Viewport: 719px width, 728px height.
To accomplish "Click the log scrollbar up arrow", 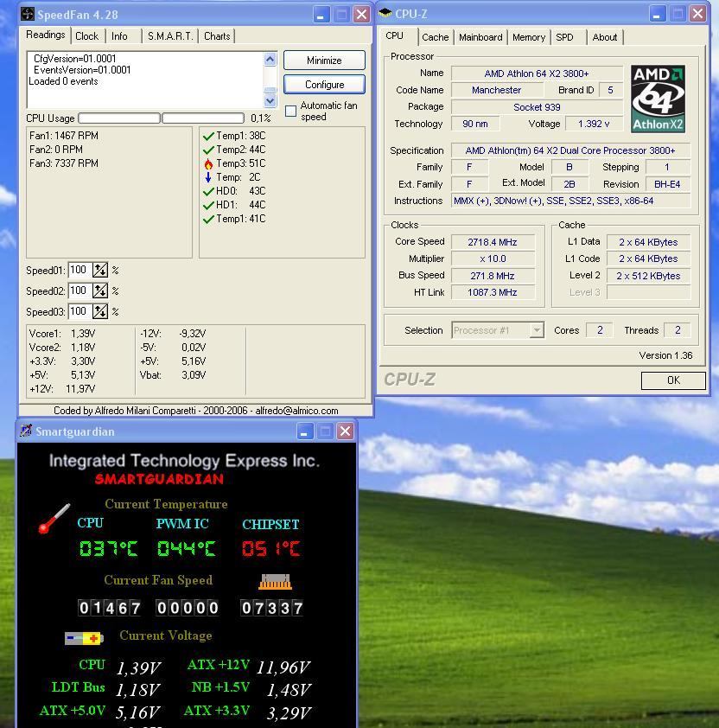I will pyautogui.click(x=270, y=59).
